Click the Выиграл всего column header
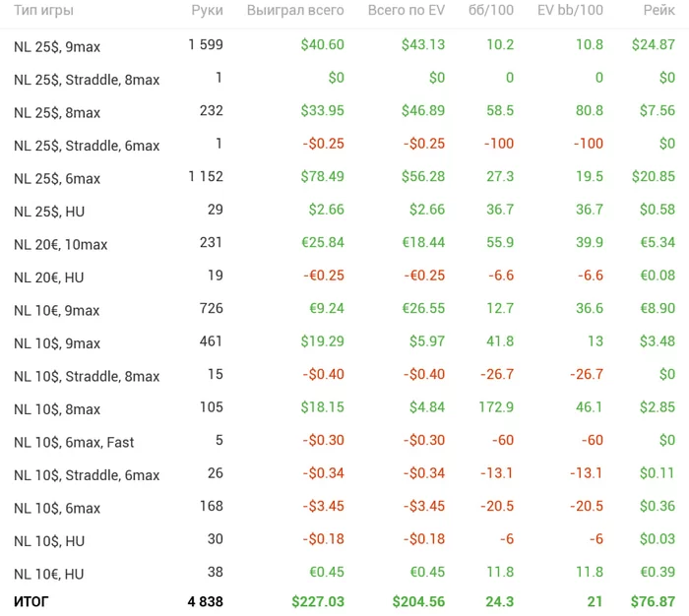 (x=295, y=11)
